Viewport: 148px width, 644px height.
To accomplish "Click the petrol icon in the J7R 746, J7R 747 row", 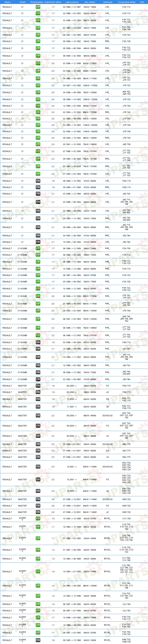I will tap(38, 71).
